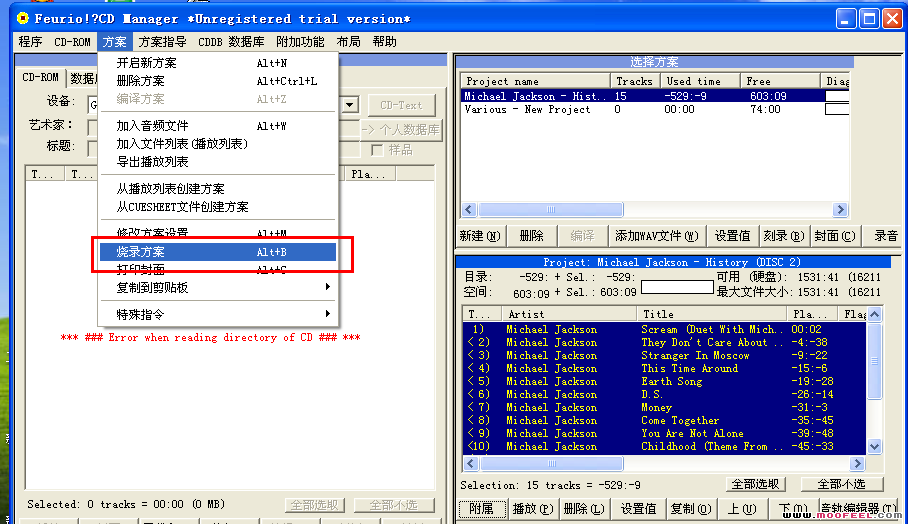Click 全部选取 in project track panel
Image resolution: width=908 pixels, height=524 pixels.
[x=756, y=484]
